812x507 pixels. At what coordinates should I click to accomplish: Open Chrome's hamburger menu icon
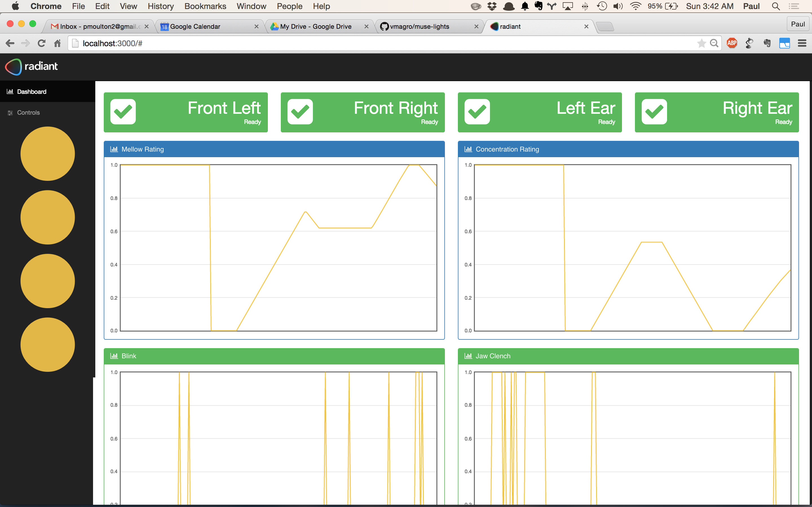(x=802, y=43)
